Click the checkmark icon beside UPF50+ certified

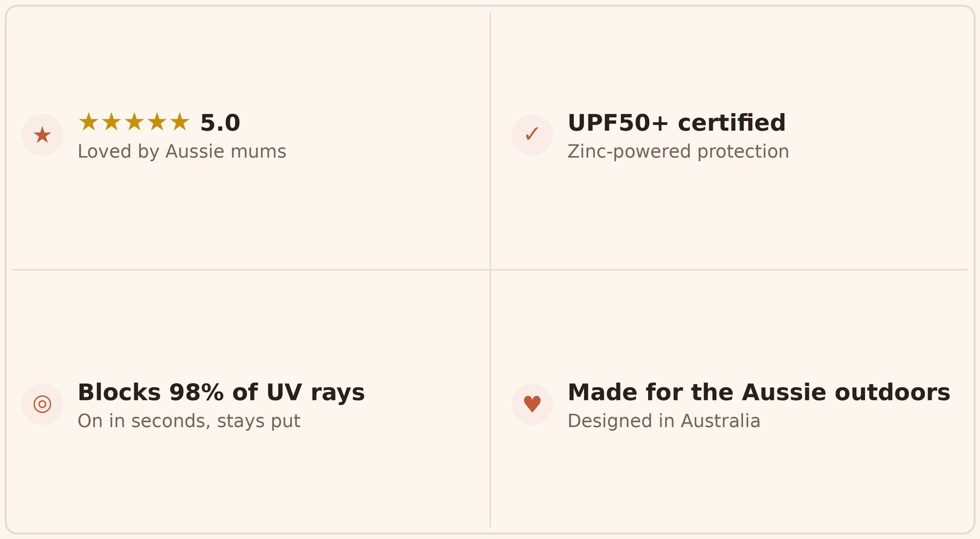[532, 135]
